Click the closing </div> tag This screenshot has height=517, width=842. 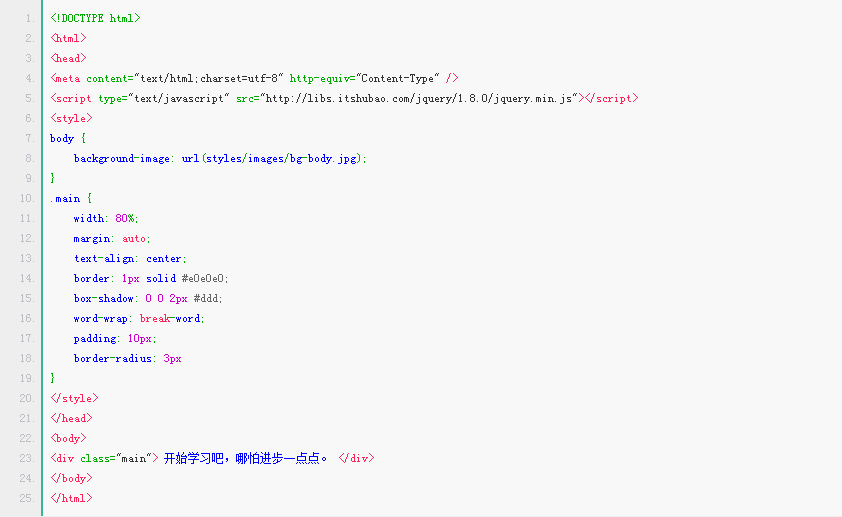pyautogui.click(x=357, y=458)
